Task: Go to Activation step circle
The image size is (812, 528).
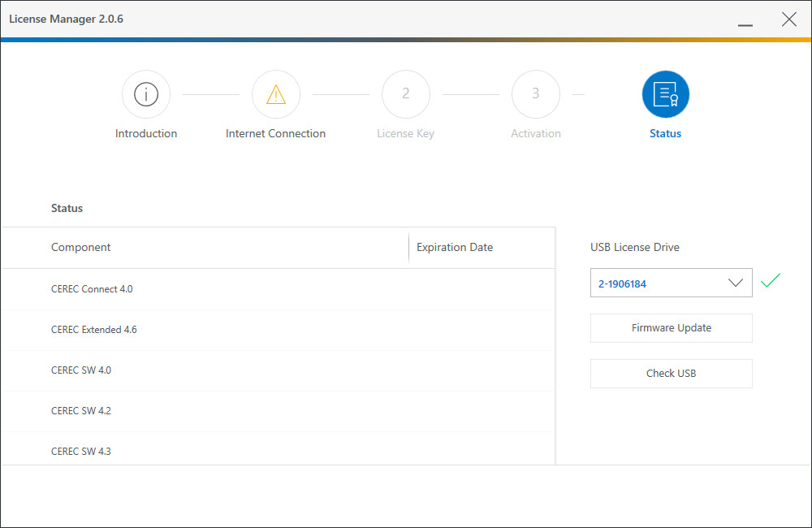Action: click(x=536, y=94)
